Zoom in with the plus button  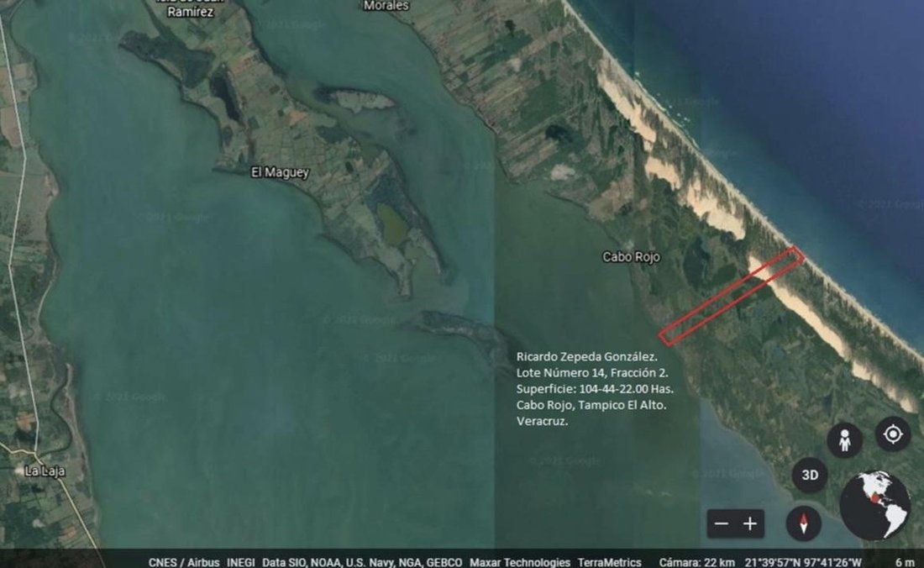click(750, 523)
